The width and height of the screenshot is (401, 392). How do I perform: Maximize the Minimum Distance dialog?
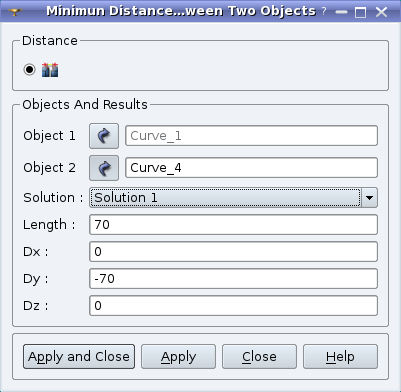(360, 12)
